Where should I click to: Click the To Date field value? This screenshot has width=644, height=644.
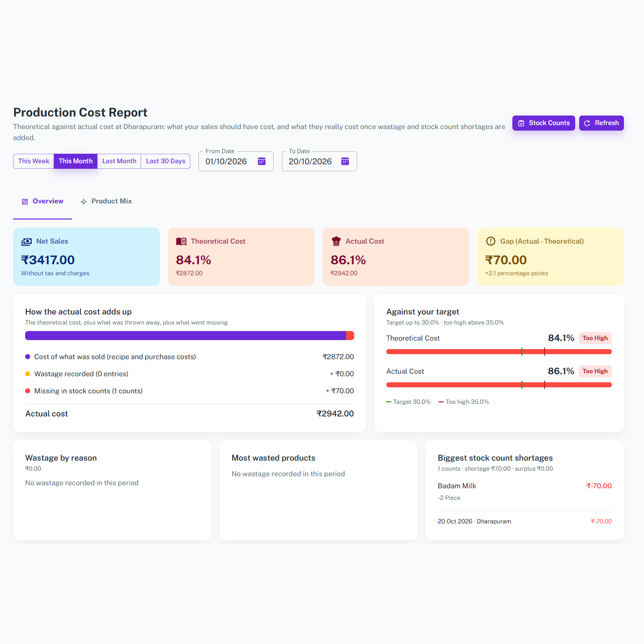click(310, 161)
